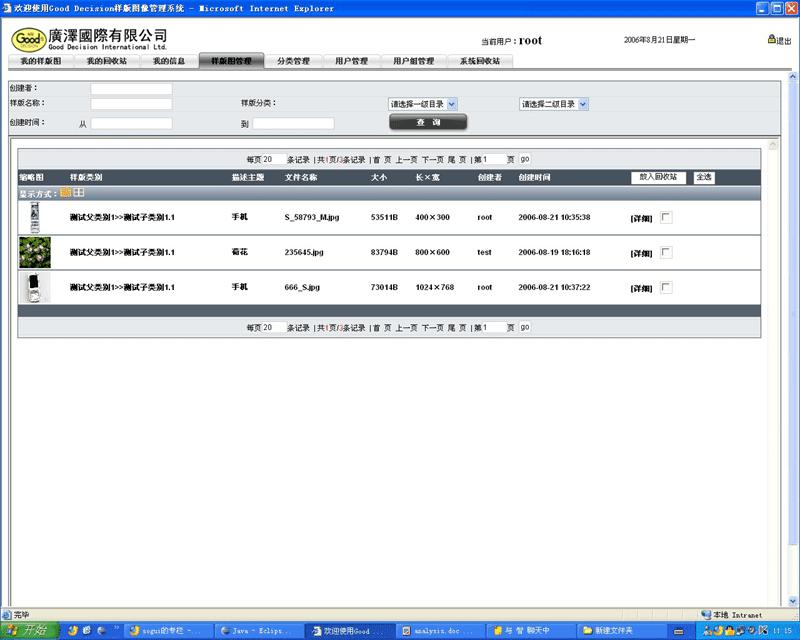Image resolution: width=800 pixels, height=640 pixels.
Task: Go to the 用户管理 tab
Action: click(352, 61)
